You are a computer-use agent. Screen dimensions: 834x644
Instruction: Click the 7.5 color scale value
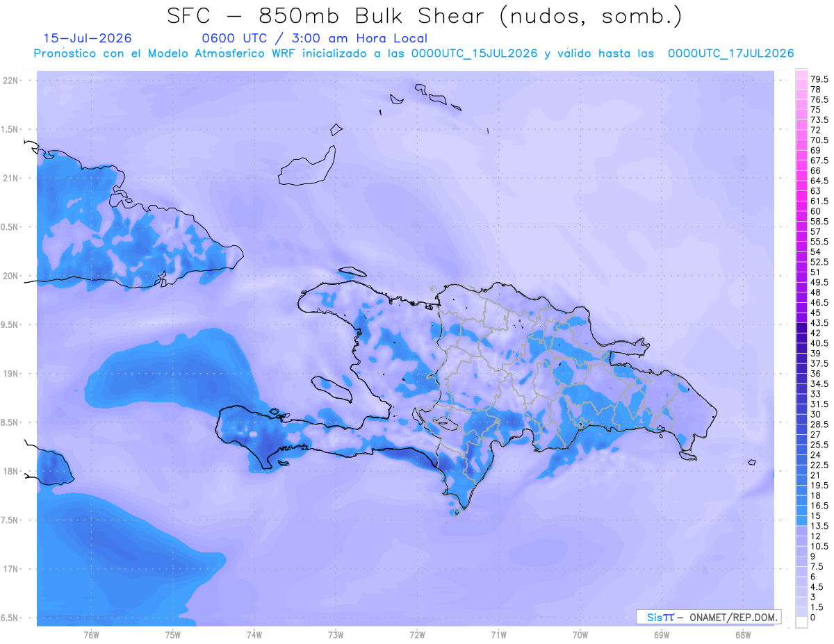[818, 566]
